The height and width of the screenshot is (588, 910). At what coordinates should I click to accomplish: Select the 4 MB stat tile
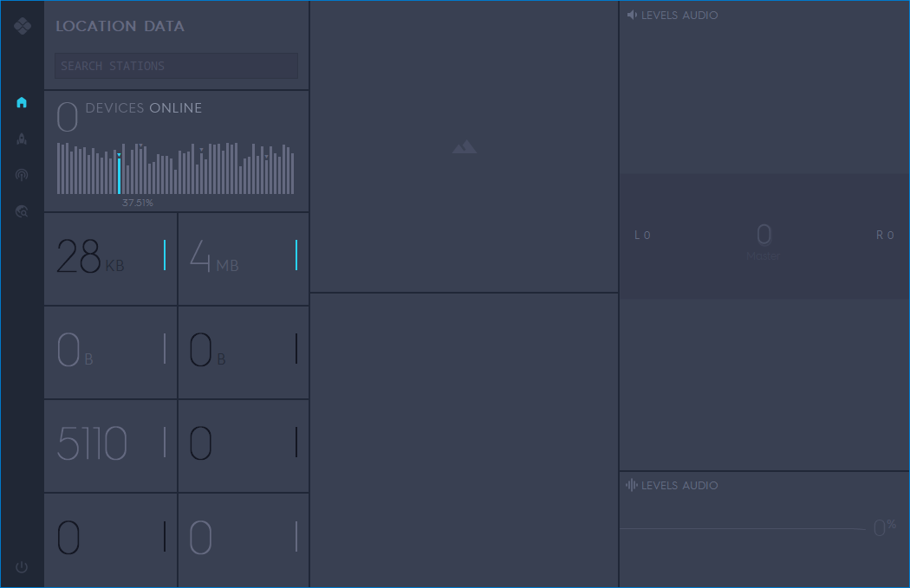click(244, 258)
